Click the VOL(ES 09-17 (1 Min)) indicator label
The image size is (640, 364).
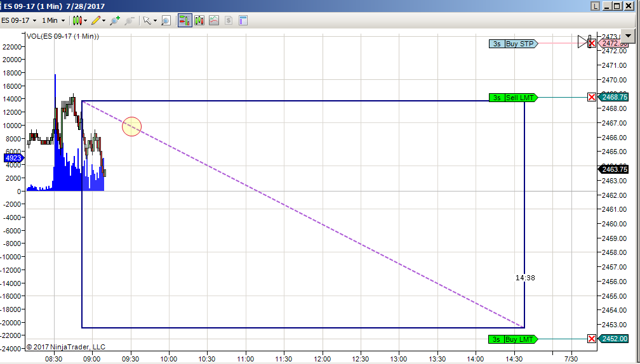[63, 36]
